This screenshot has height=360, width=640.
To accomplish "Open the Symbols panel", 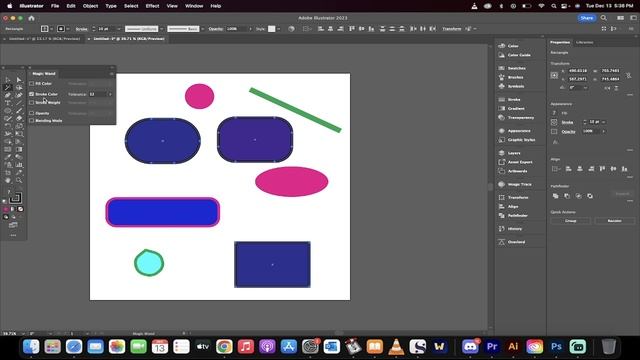I will (511, 86).
